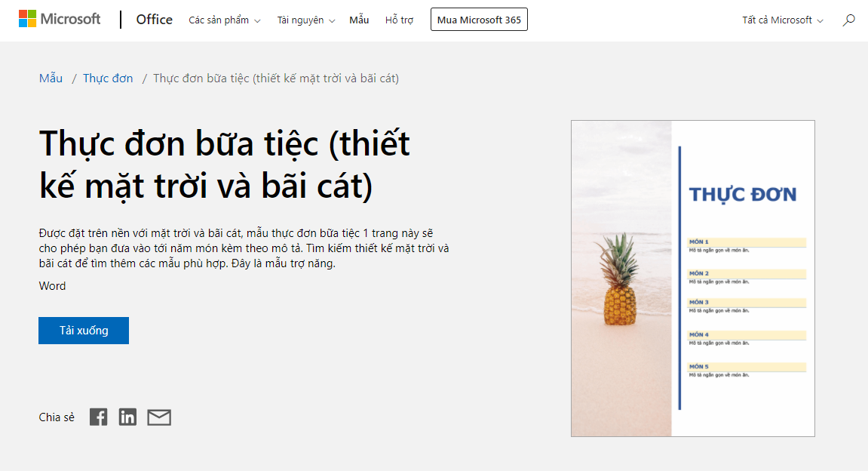The width and height of the screenshot is (868, 471).
Task: Open "Mẫu" in the navigation bar
Action: point(359,20)
